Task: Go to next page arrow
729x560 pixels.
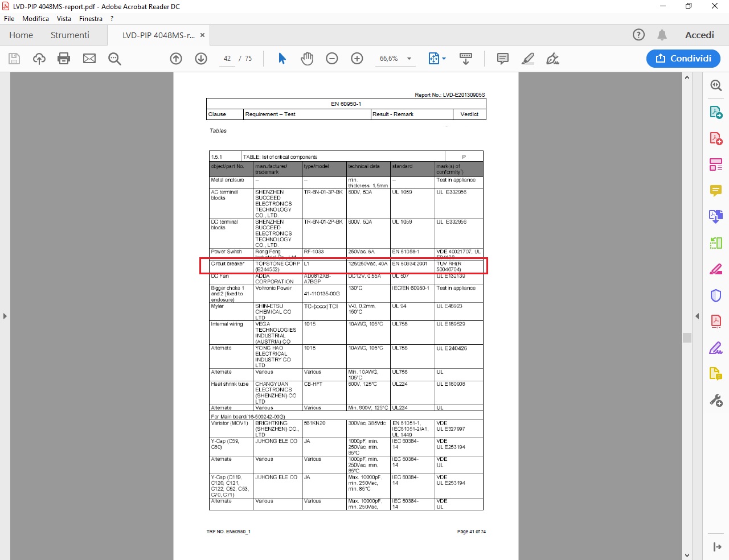Action: pos(201,59)
